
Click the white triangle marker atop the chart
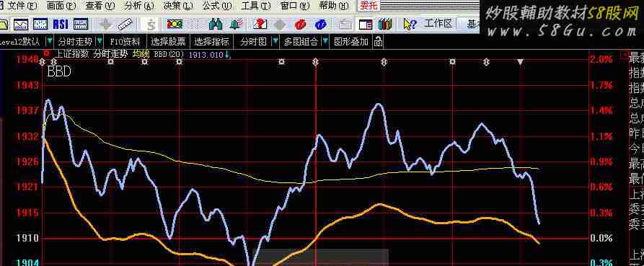(521, 62)
